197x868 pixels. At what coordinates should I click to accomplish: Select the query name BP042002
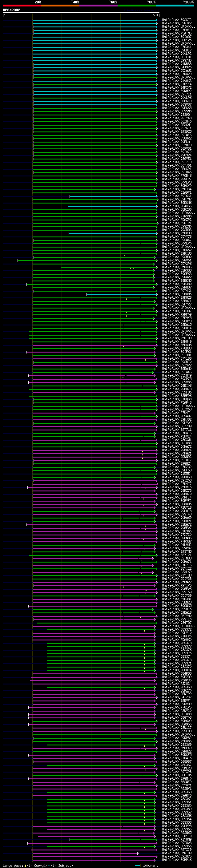(11, 10)
